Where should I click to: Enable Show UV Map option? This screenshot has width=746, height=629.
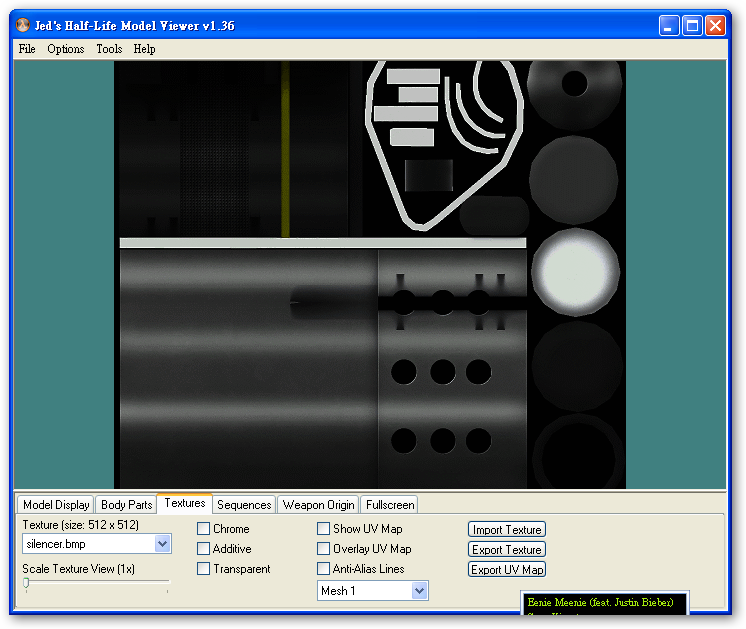(x=324, y=529)
